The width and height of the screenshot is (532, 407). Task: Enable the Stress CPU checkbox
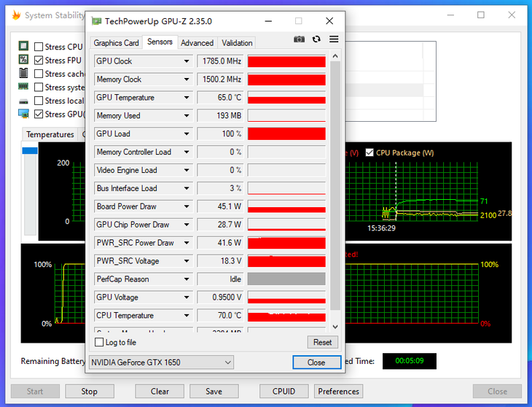coord(39,47)
